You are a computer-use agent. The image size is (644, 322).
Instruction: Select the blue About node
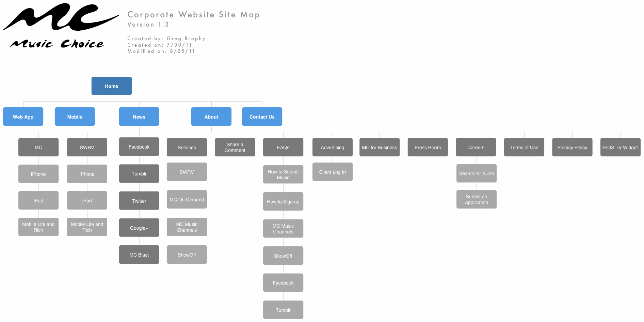(x=211, y=117)
